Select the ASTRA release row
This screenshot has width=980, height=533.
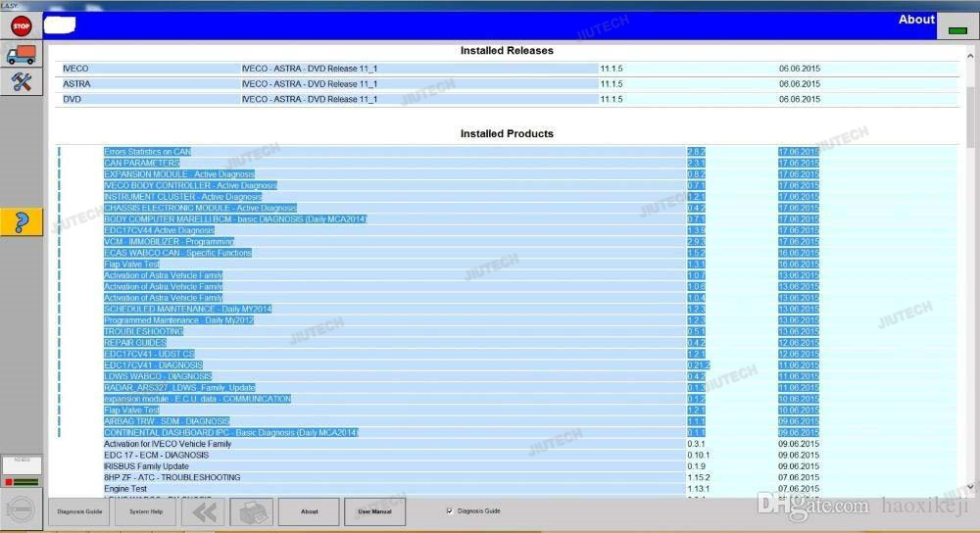tap(507, 83)
